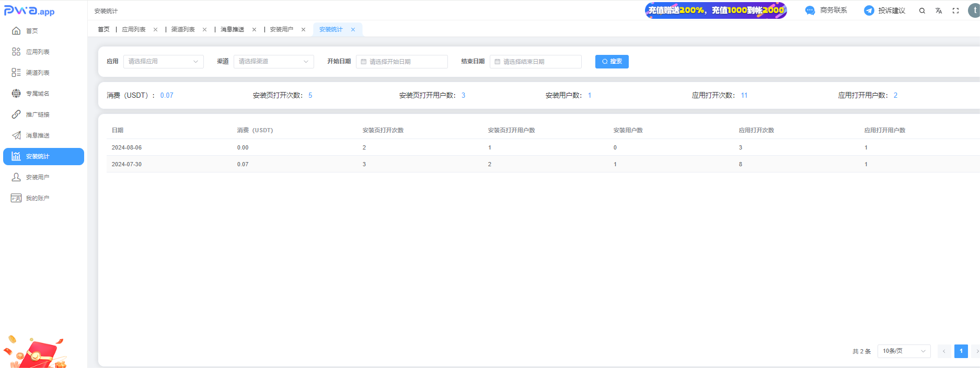Open 专属域名 globe icon
Screen dimensions: 980x368
pyautogui.click(x=16, y=94)
